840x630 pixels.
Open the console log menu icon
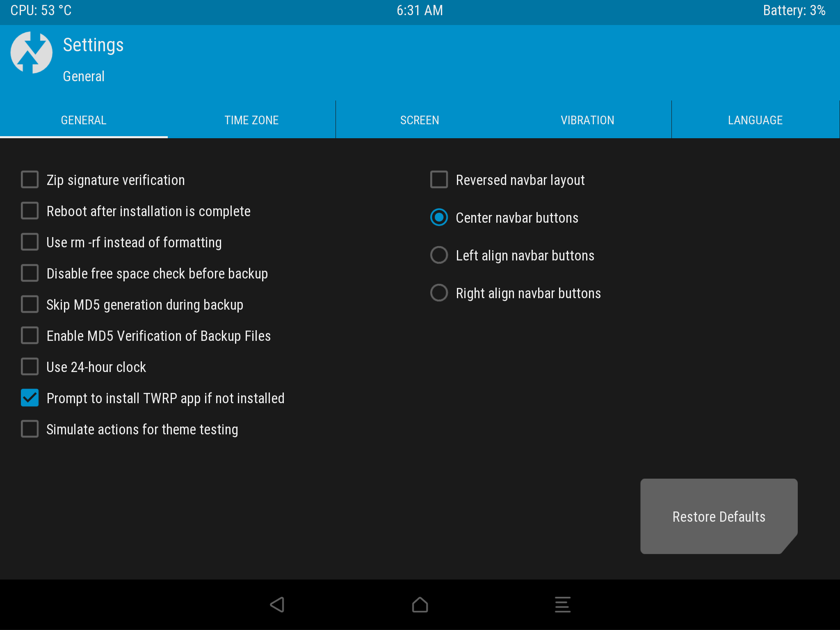point(562,605)
